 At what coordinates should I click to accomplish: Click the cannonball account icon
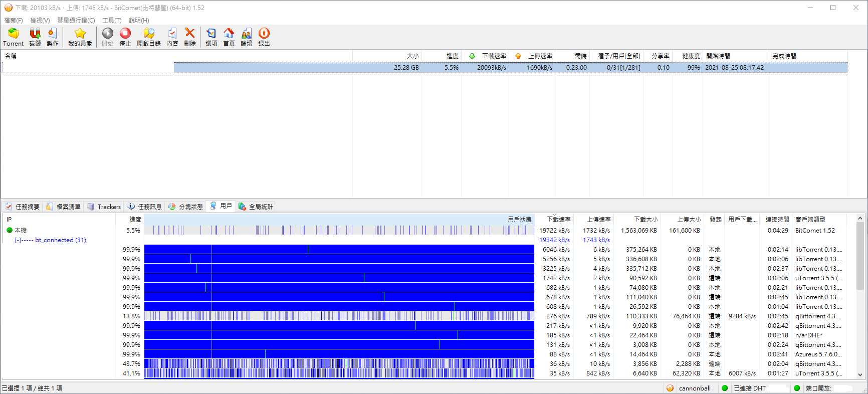(x=670, y=388)
